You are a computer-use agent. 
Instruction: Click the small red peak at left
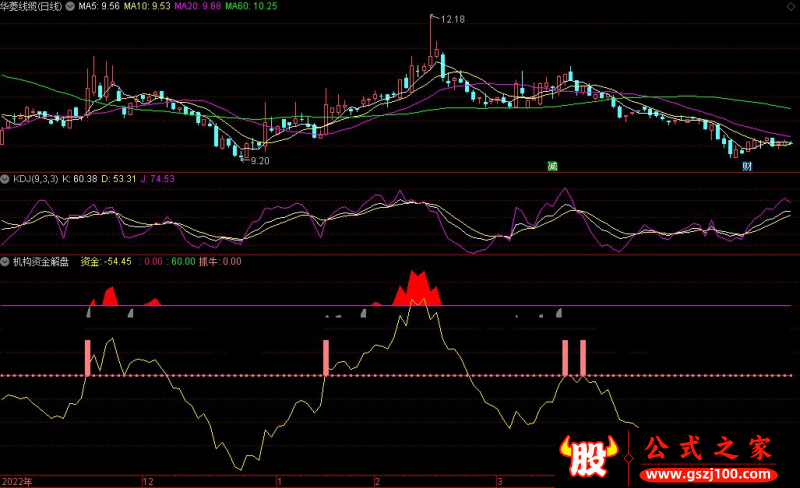pos(108,296)
